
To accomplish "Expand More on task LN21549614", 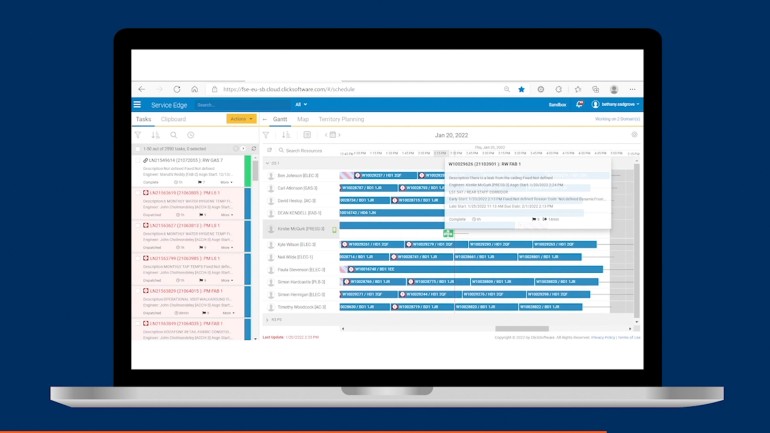I will (226, 182).
